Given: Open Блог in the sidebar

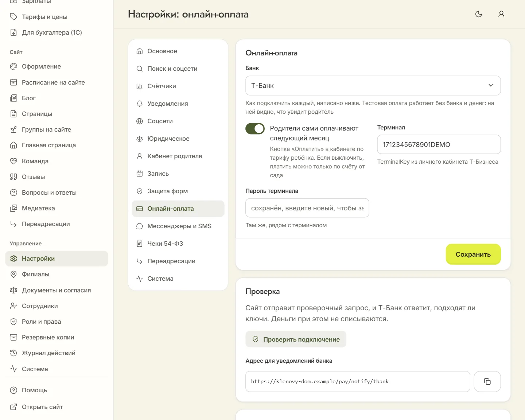Looking at the screenshot, I should coord(57,98).
